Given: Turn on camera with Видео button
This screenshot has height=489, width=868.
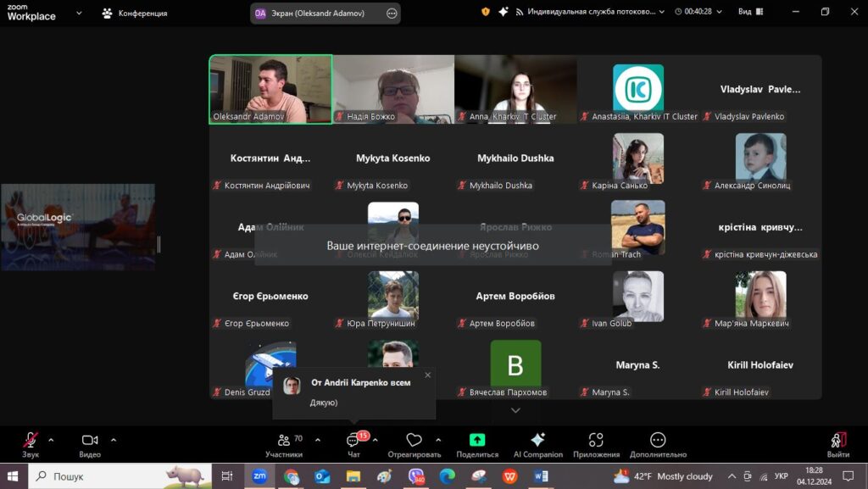Looking at the screenshot, I should [90, 445].
